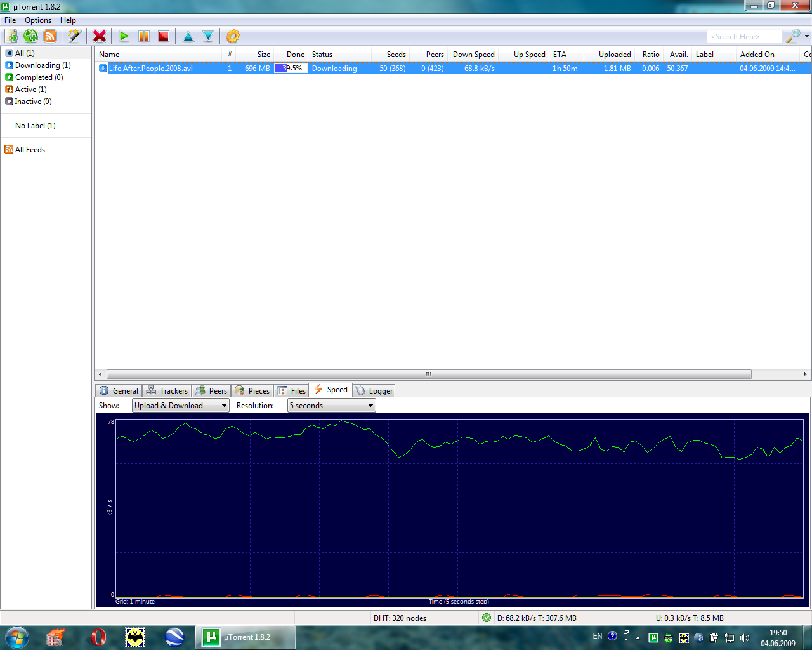Sort by the Down Speed column header
The image size is (812, 650).
(x=473, y=55)
